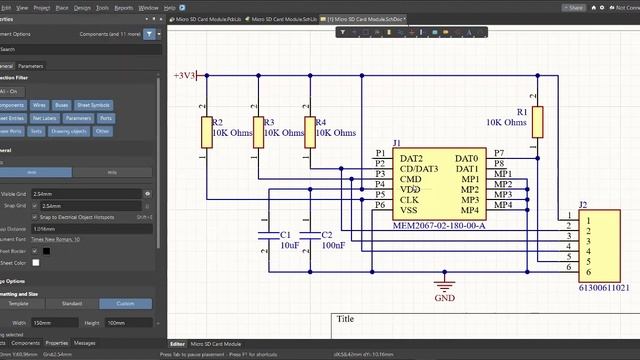
Task: Open the Design menu
Action: 82,8
